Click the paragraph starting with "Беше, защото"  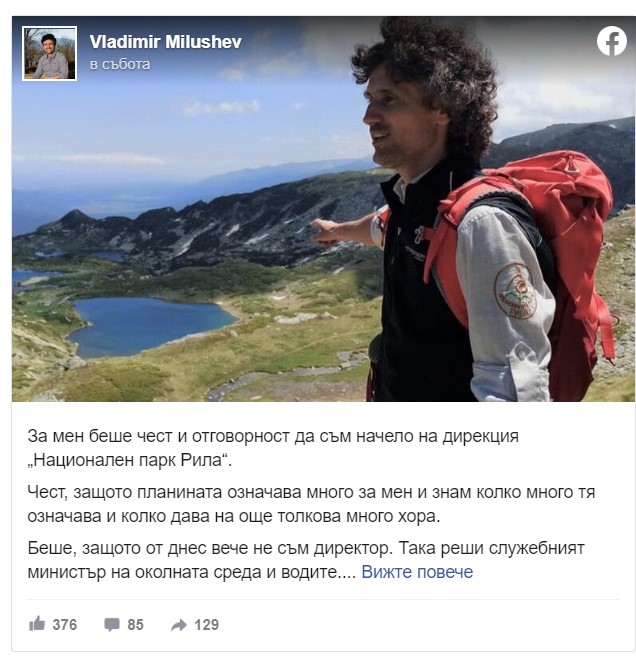tap(306, 560)
